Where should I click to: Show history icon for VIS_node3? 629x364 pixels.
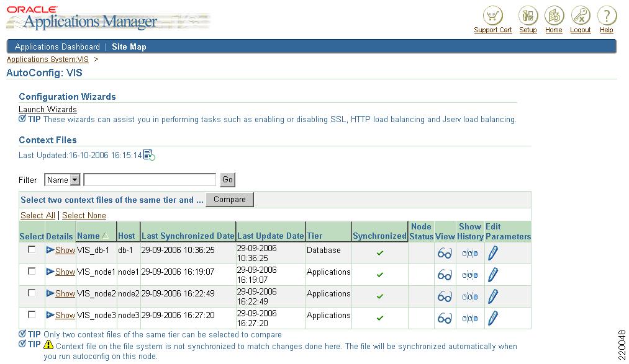[470, 318]
